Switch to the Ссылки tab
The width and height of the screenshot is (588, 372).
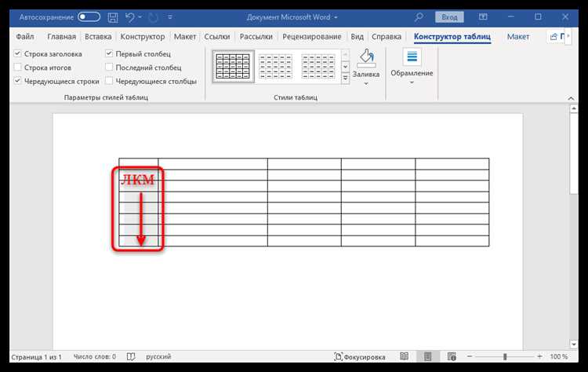tap(216, 36)
